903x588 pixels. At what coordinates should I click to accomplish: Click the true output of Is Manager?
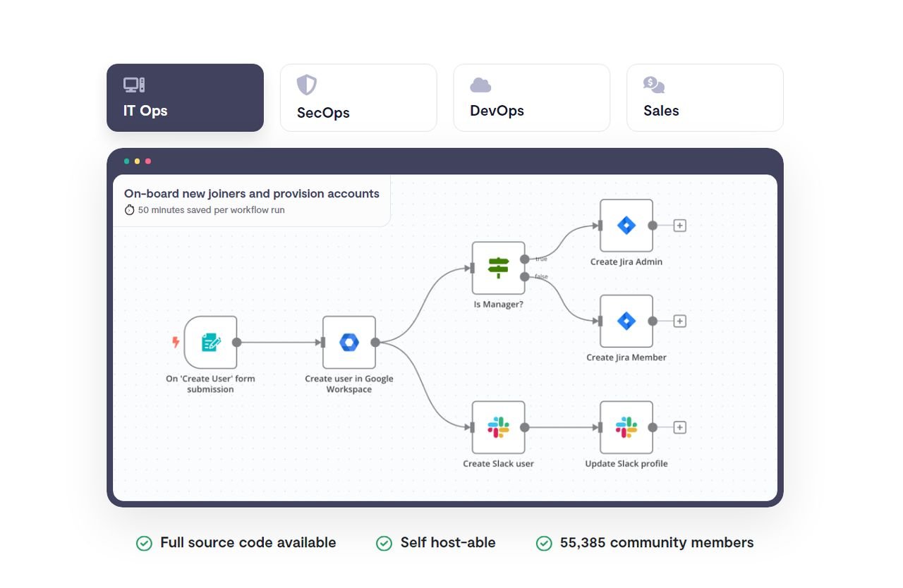coord(524,259)
